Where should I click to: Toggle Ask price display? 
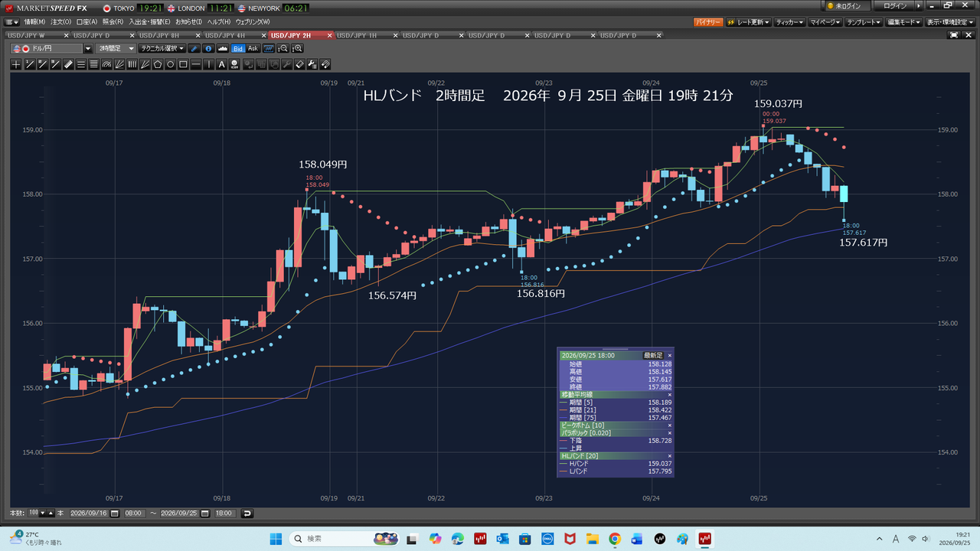pos(253,48)
